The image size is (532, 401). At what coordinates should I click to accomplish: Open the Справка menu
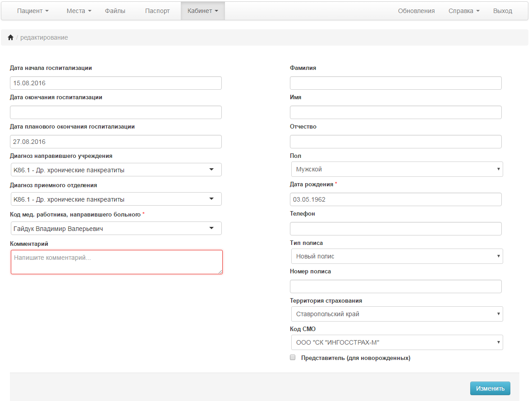464,11
